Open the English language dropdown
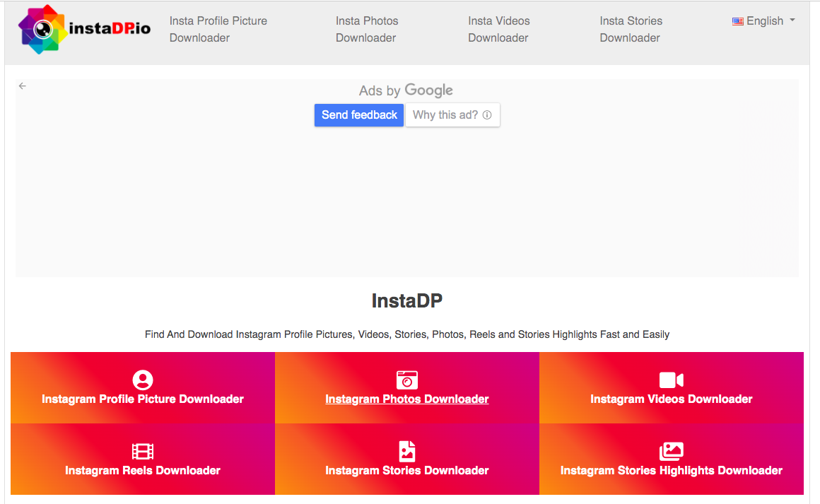The height and width of the screenshot is (504, 820). pos(763,21)
